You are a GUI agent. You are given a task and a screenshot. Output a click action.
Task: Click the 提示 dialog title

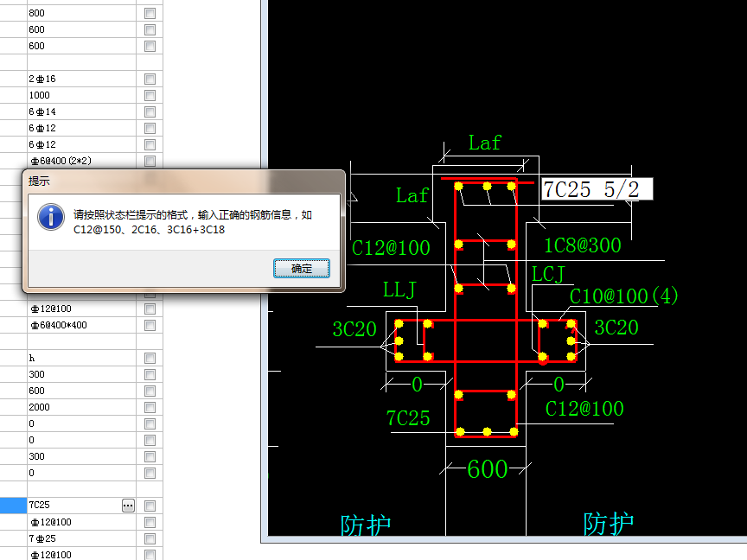[39, 181]
